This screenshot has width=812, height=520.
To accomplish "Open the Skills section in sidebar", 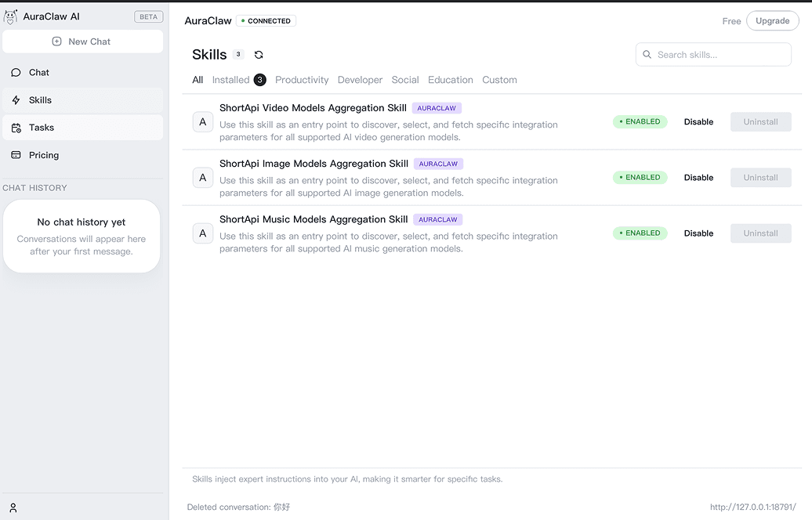I will coord(82,100).
